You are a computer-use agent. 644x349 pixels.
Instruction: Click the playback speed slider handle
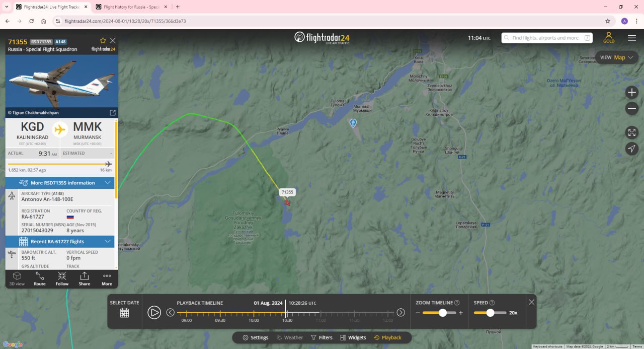tap(490, 313)
